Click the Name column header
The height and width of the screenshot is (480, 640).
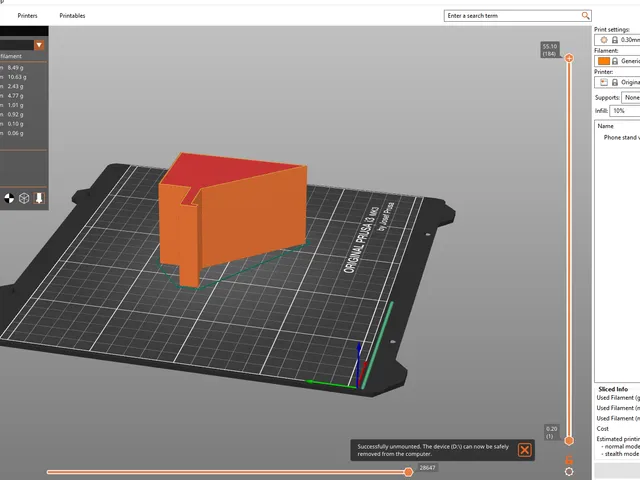(x=605, y=126)
